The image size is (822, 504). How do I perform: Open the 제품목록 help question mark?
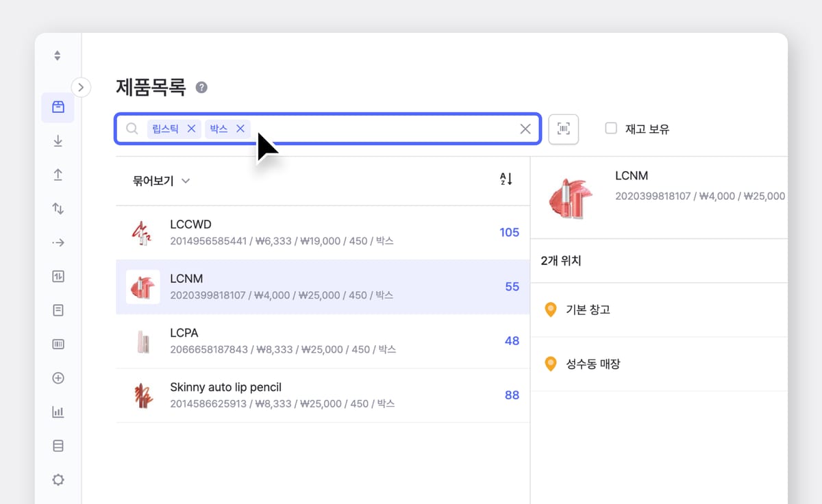pos(201,87)
